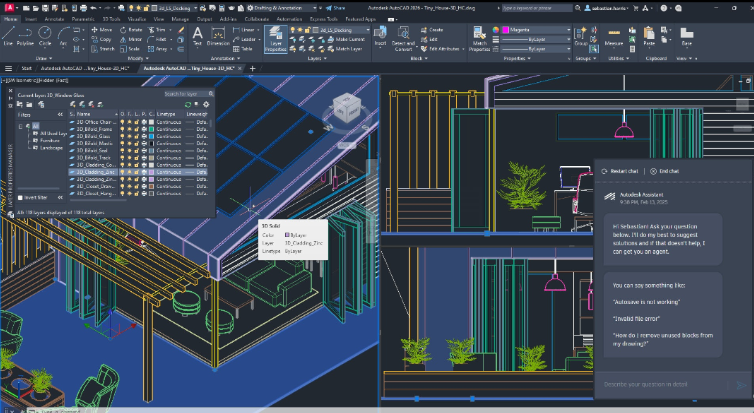The image size is (754, 413).
Task: Select the Mirror command
Action: click(x=131, y=39)
